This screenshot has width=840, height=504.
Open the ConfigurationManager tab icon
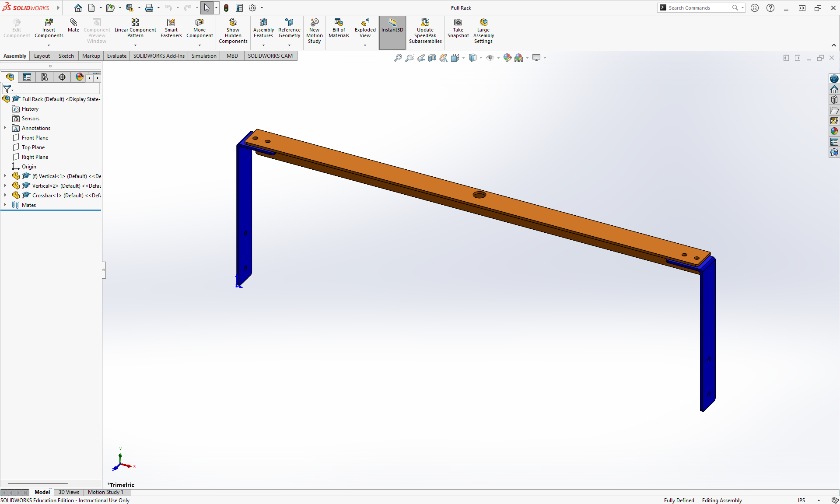coord(45,77)
